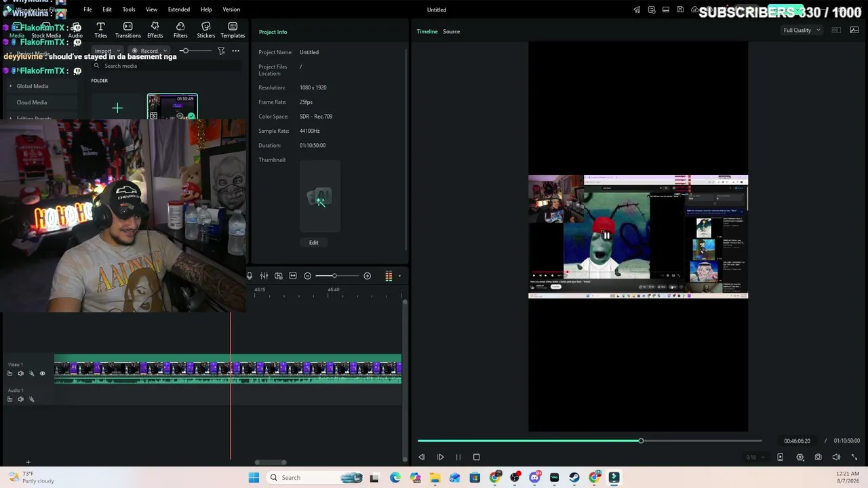The width and height of the screenshot is (868, 488).
Task: Open the Help menu
Action: point(206,9)
